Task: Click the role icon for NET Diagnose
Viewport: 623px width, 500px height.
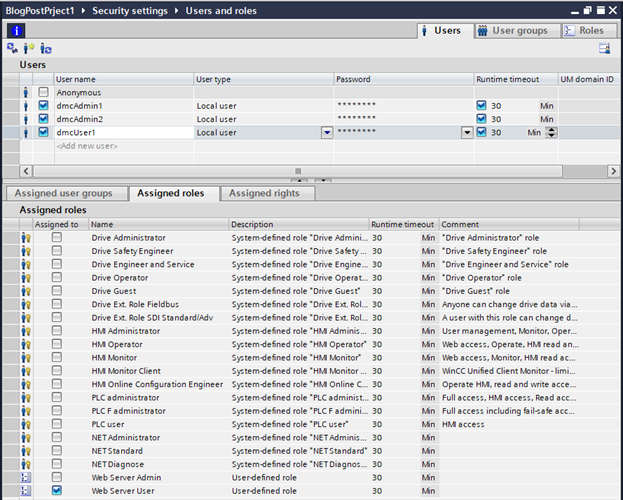Action: point(26,464)
